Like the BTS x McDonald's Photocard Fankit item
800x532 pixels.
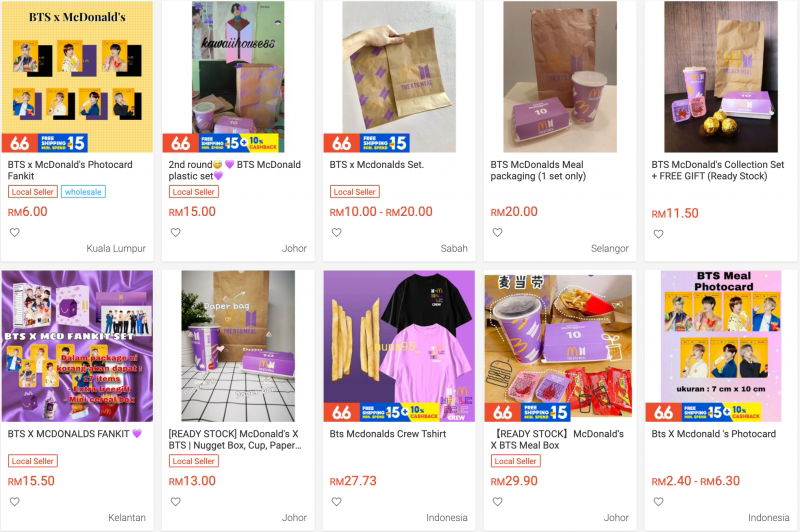pyautogui.click(x=15, y=233)
